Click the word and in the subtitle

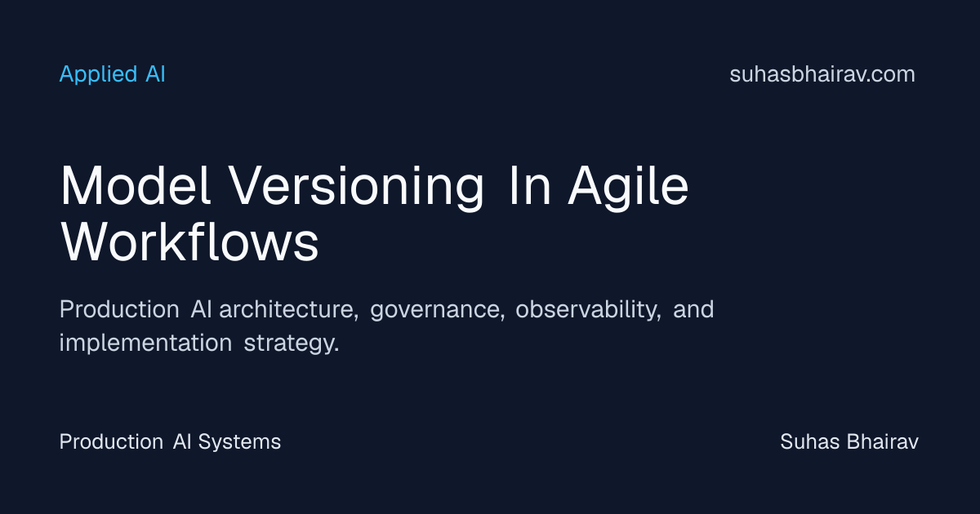[x=694, y=310]
